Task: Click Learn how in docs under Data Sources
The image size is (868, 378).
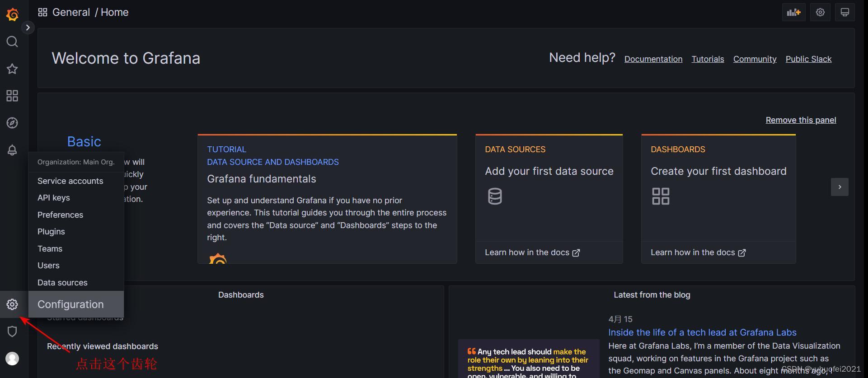Action: coord(532,252)
